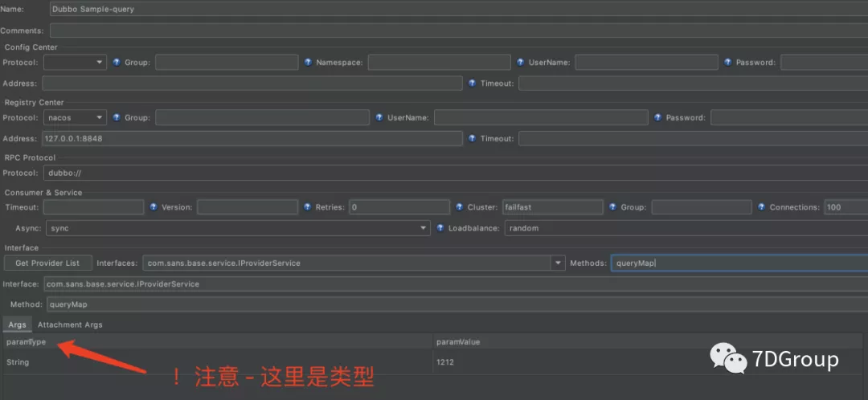Click the Config Center Address field
The width and height of the screenshot is (868, 400).
click(252, 84)
